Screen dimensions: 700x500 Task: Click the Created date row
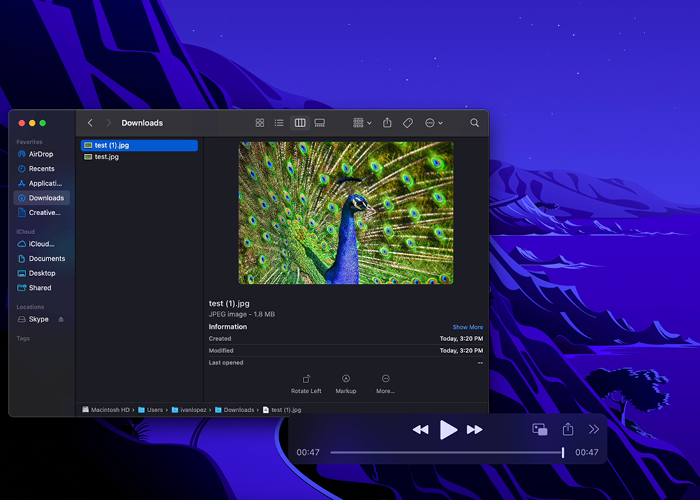(346, 339)
